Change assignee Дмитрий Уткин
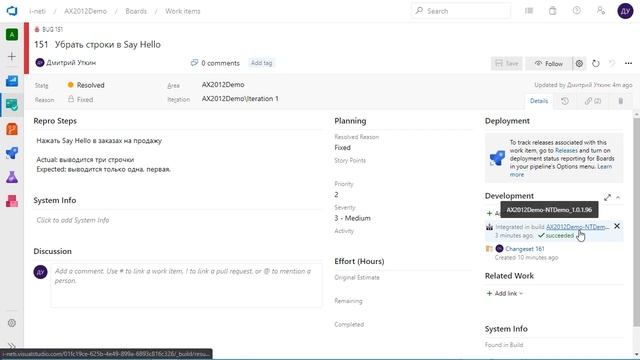This screenshot has width=640, height=360. pyautogui.click(x=66, y=62)
